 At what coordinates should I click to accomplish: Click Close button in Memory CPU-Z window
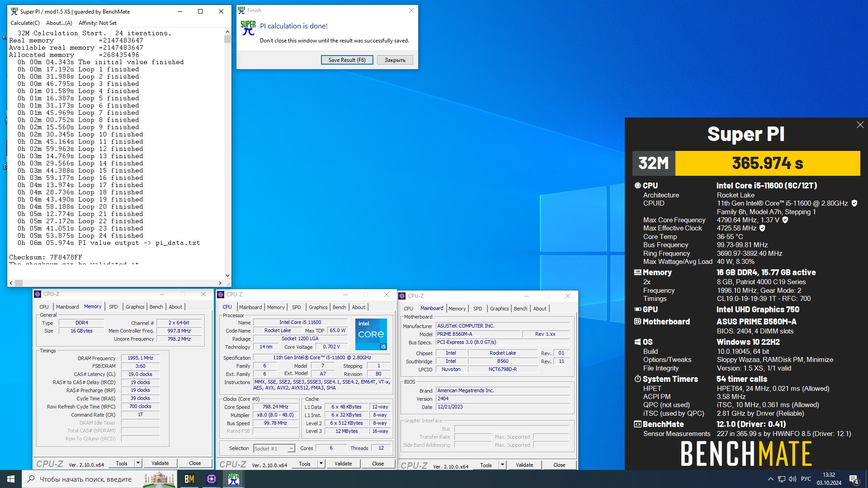coord(195,463)
